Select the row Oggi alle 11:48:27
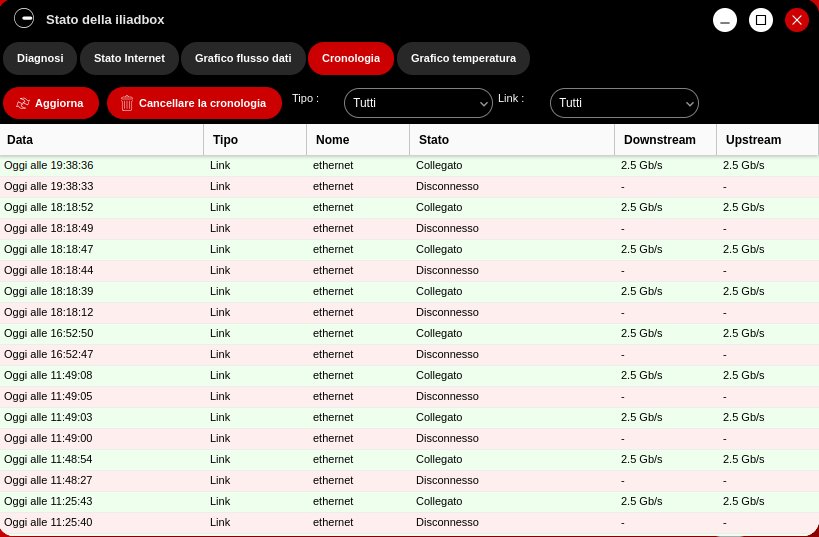This screenshot has width=819, height=537. pos(410,480)
